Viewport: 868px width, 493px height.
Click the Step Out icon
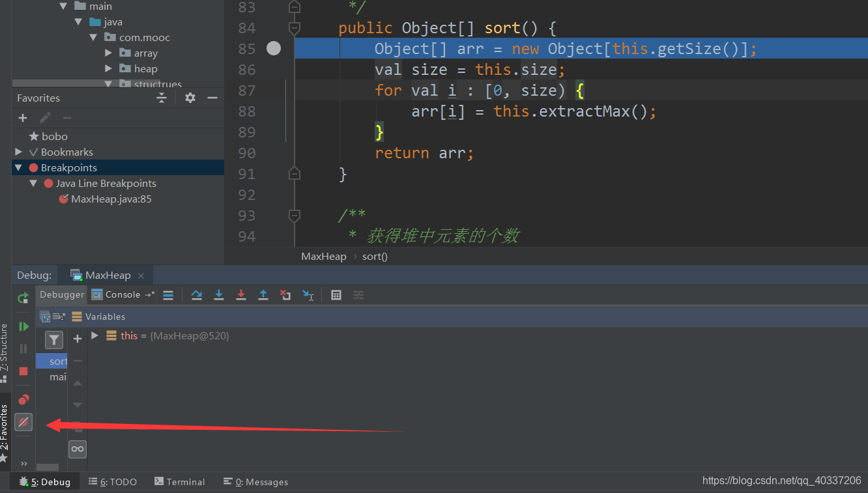(263, 295)
